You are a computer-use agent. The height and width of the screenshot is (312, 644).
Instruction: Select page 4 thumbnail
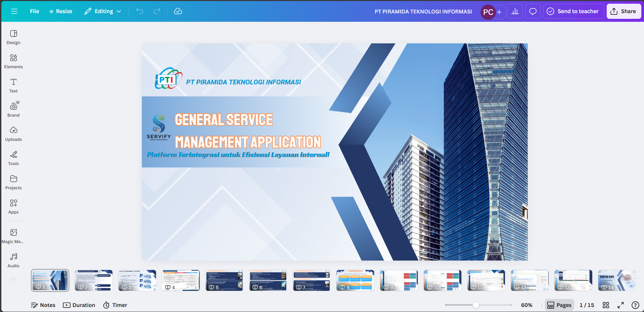[x=181, y=280]
